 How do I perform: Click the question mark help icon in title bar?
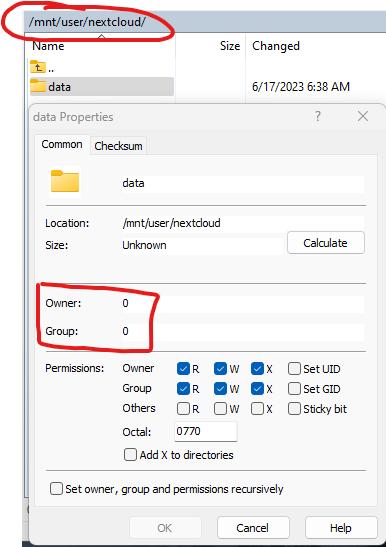[x=318, y=116]
